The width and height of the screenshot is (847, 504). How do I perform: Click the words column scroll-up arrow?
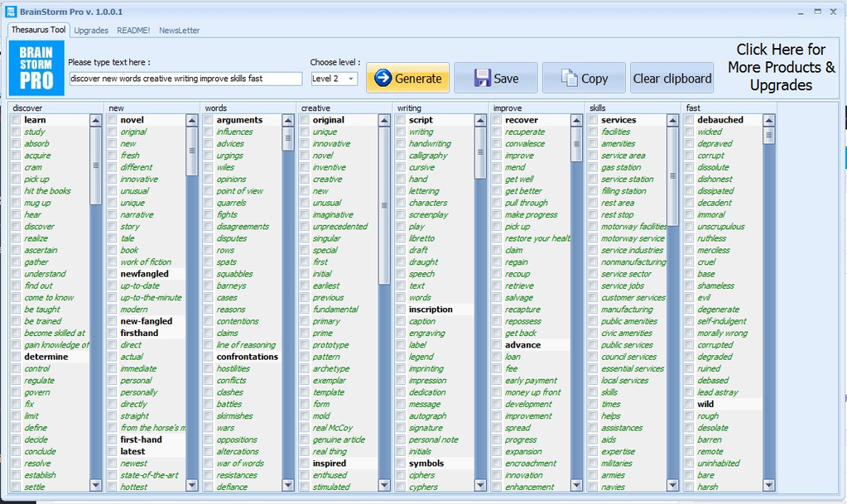pyautogui.click(x=288, y=121)
